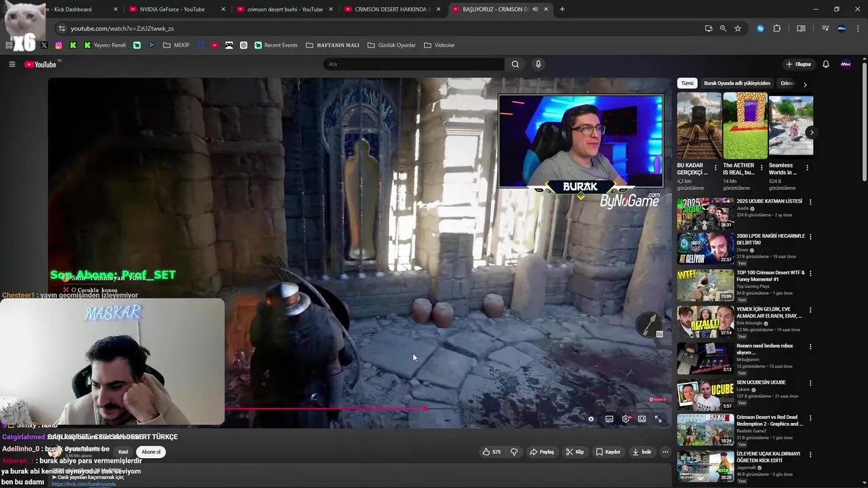868x488 pixels.
Task: Click the Shazam extension icon
Action: click(x=760, y=28)
